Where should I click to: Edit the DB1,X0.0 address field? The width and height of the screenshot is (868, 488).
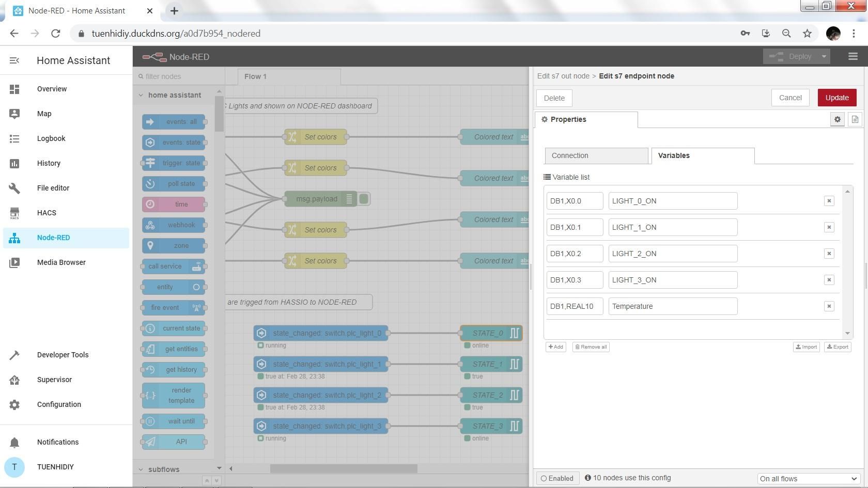pyautogui.click(x=575, y=200)
